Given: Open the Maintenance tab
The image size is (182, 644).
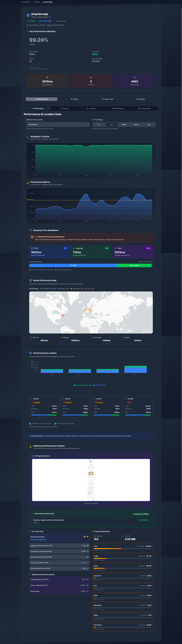Looking at the screenshot, I should click(118, 109).
